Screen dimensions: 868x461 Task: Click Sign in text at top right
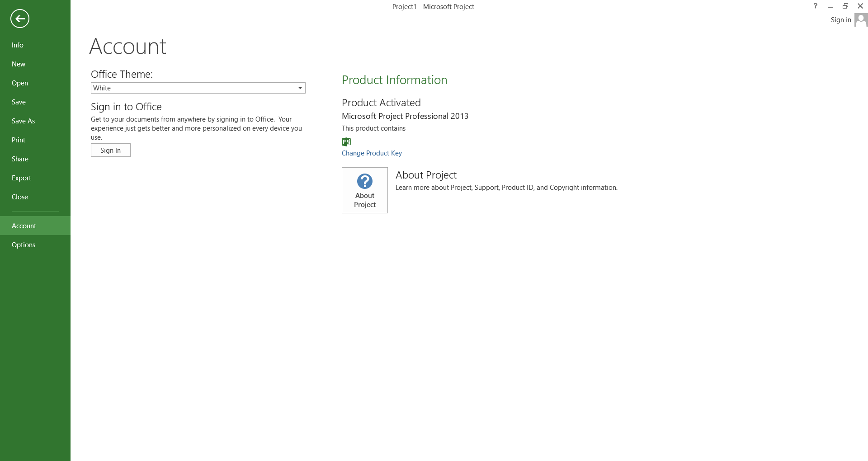841,20
